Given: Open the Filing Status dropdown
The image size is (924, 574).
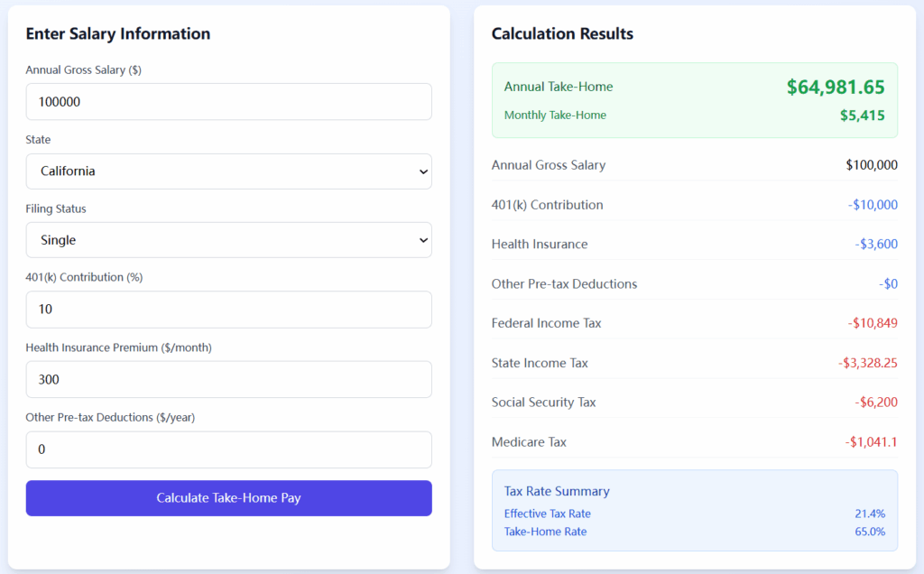Looking at the screenshot, I should point(228,240).
